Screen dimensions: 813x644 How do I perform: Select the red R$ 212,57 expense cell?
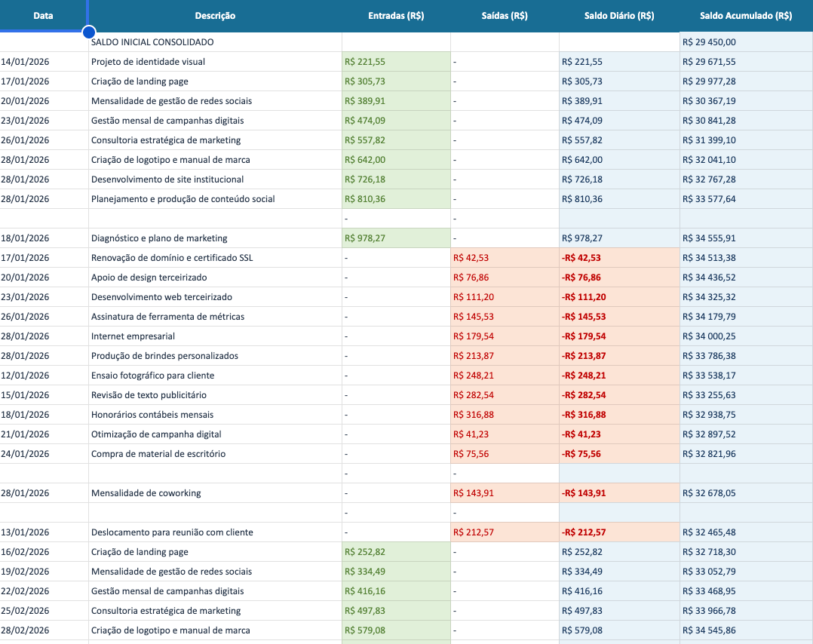pos(505,532)
